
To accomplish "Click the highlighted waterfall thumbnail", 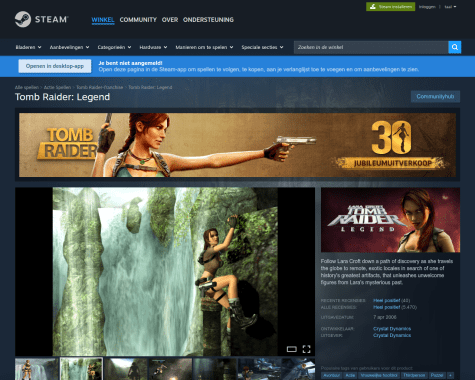I will coord(81,369).
